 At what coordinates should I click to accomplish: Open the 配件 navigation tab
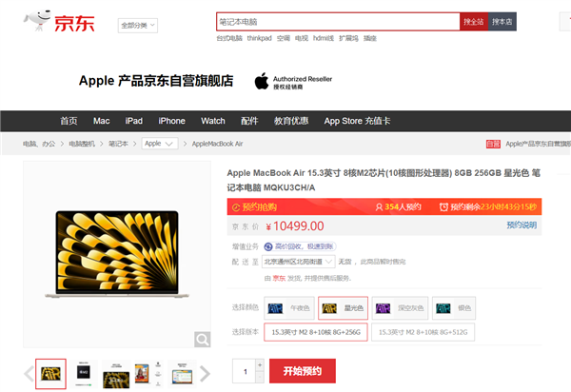click(x=249, y=121)
